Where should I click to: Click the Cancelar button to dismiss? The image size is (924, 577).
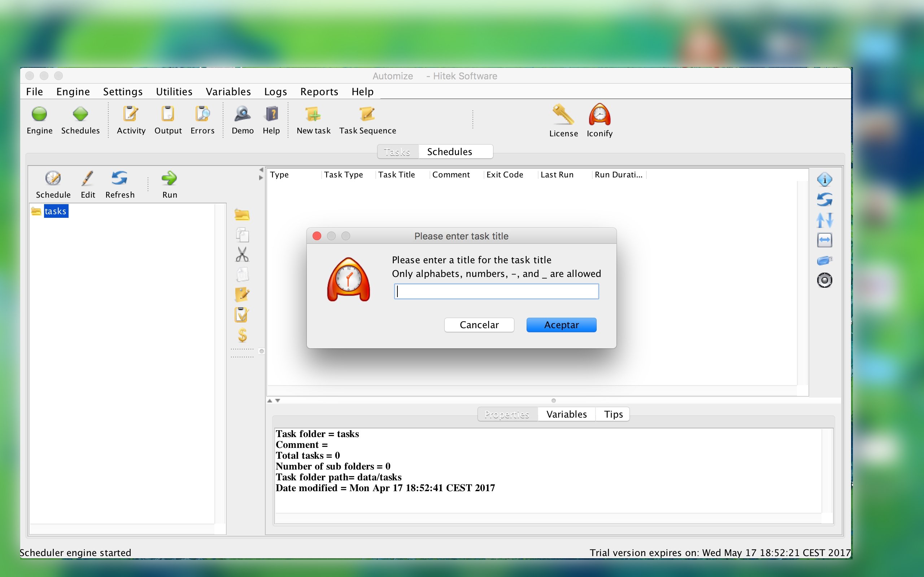click(x=480, y=325)
